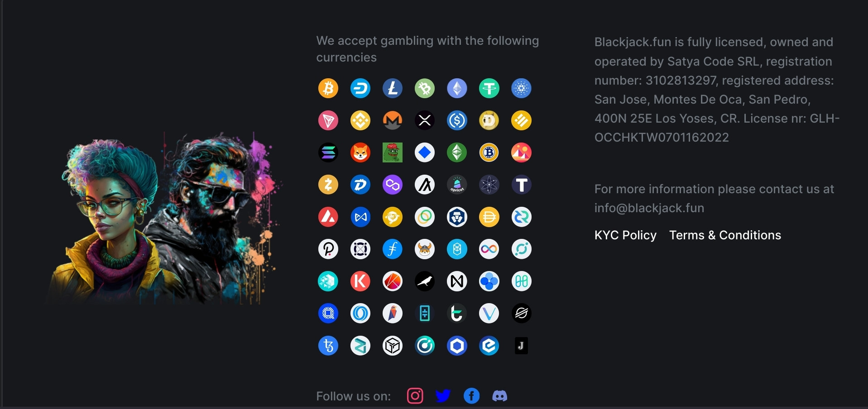Select the Litecoin currency icon
This screenshot has height=409, width=868.
393,88
